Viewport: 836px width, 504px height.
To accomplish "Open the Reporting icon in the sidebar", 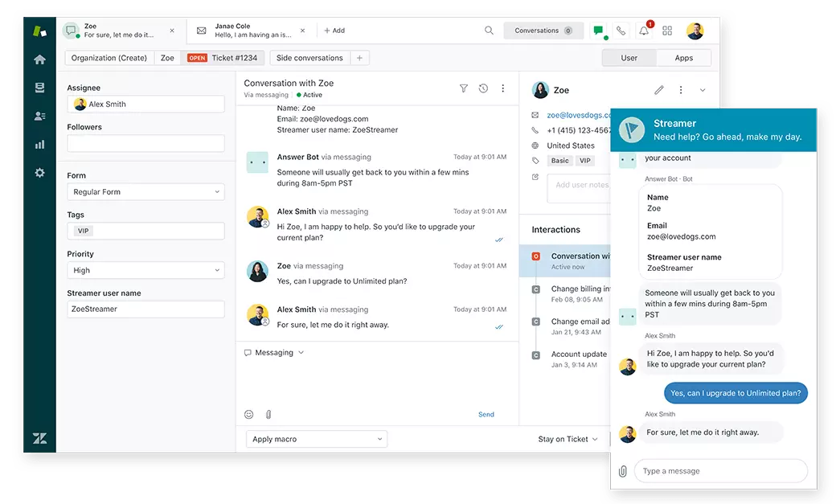I will [x=39, y=145].
